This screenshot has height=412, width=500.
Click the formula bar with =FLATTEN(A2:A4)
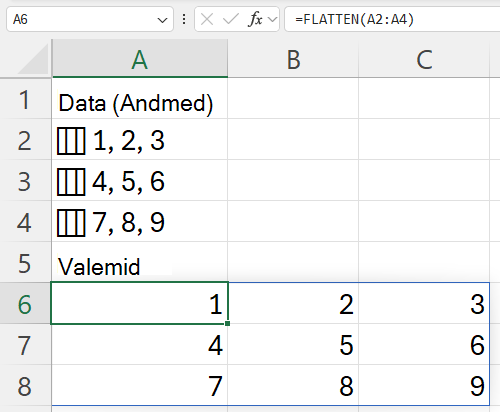click(393, 19)
